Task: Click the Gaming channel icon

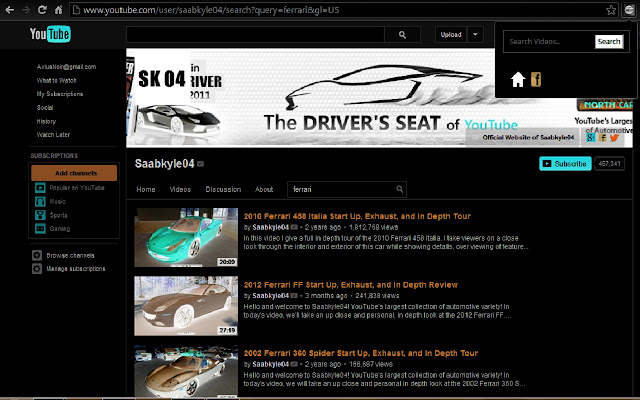Action: point(40,229)
